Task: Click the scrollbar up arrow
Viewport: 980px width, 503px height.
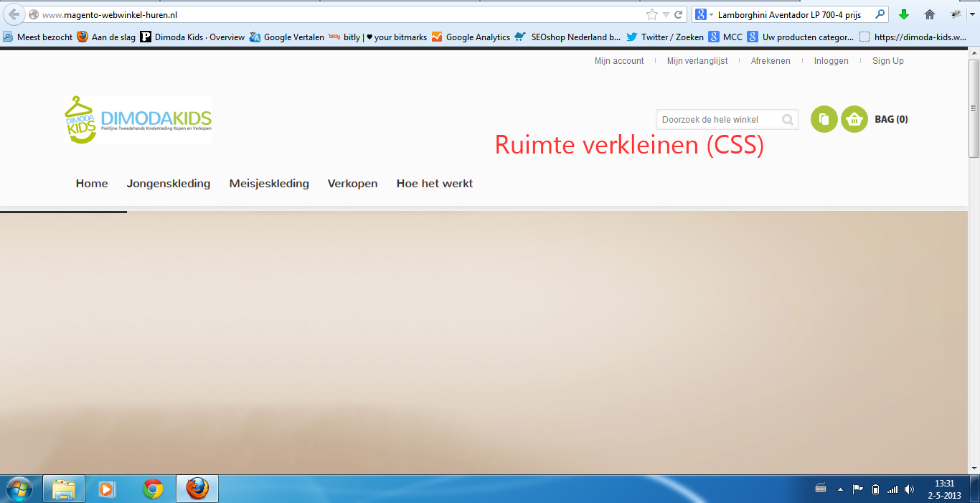Action: coord(974,54)
